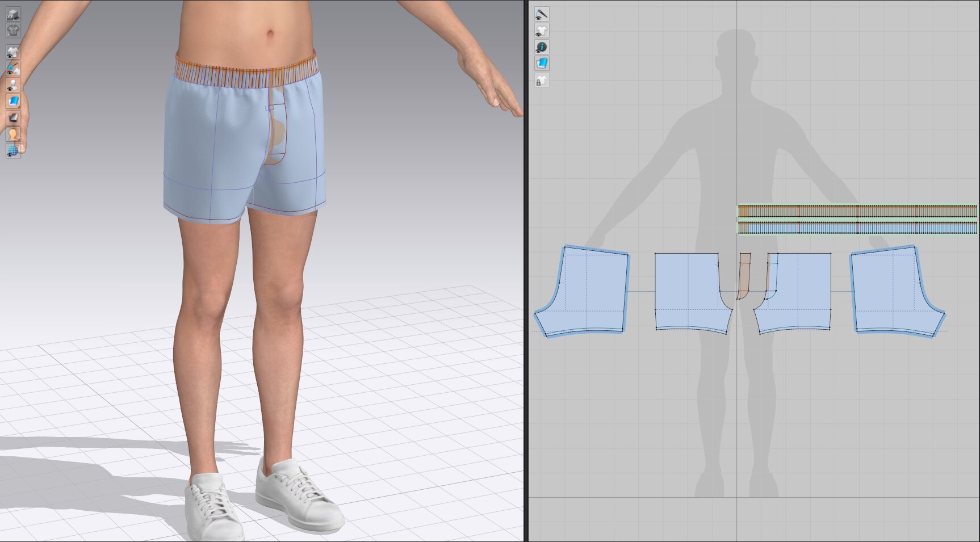Open avatar display style options in 3D toolbar
This screenshot has height=542, width=980.
coord(13,135)
